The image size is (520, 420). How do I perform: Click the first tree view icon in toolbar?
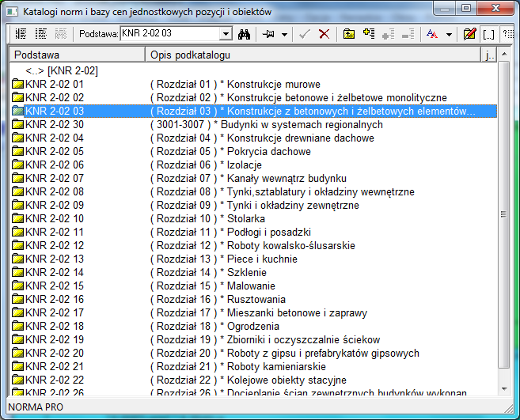click(21, 34)
